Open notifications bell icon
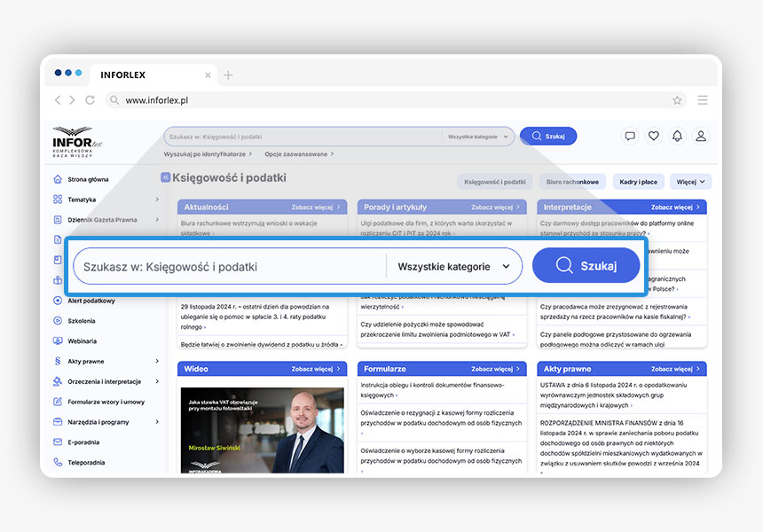This screenshot has height=532, width=763. click(x=678, y=136)
